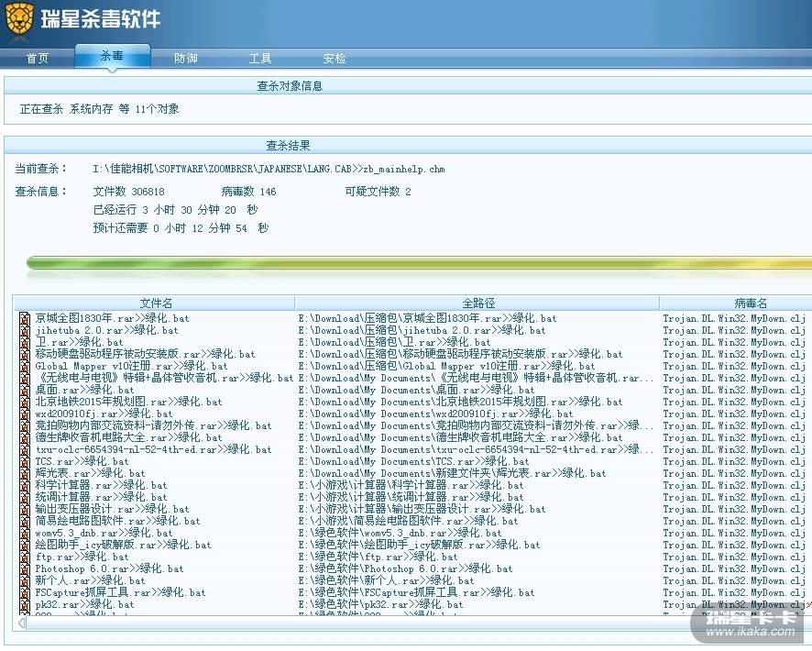
Task: Click current scan path zb_mainhelp.chm
Action: pos(269,169)
